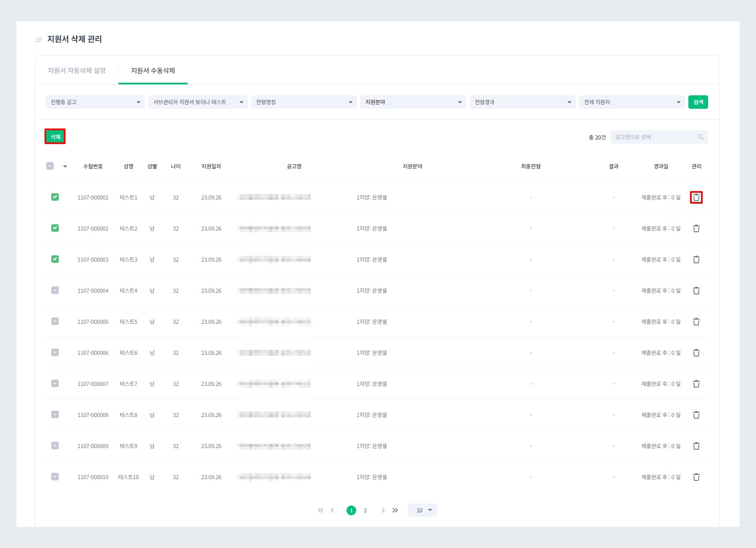Click the 지원일자 column header

[211, 166]
